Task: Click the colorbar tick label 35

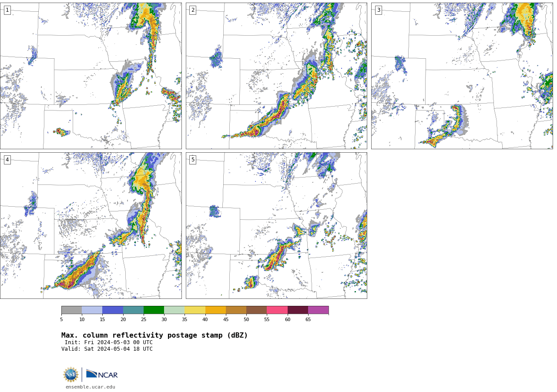Action: pyautogui.click(x=185, y=320)
